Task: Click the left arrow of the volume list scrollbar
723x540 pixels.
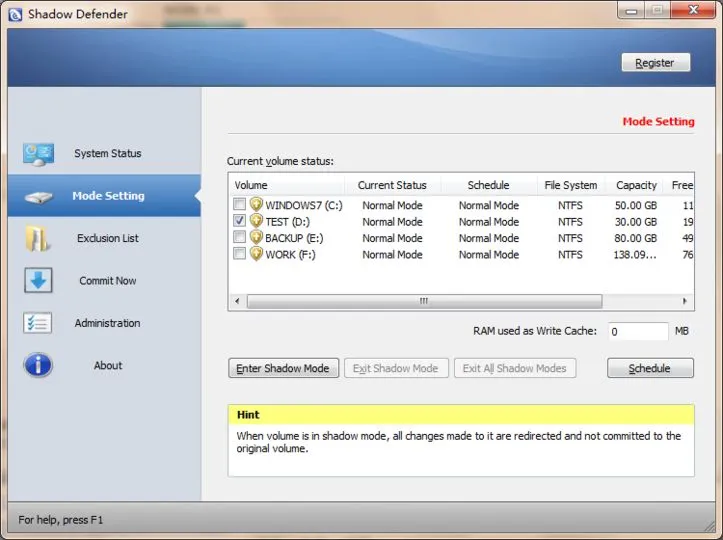Action: 237,301
